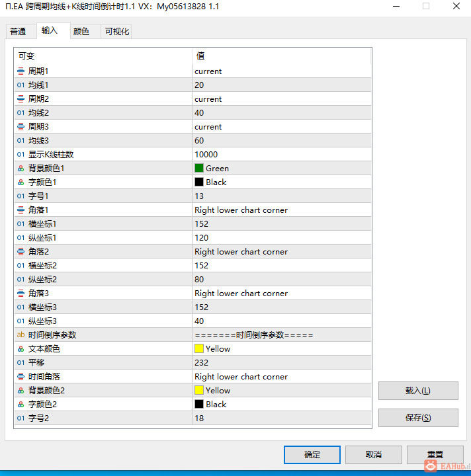Select the 均线2 value 40
This screenshot has width=471, height=476.
[x=282, y=113]
